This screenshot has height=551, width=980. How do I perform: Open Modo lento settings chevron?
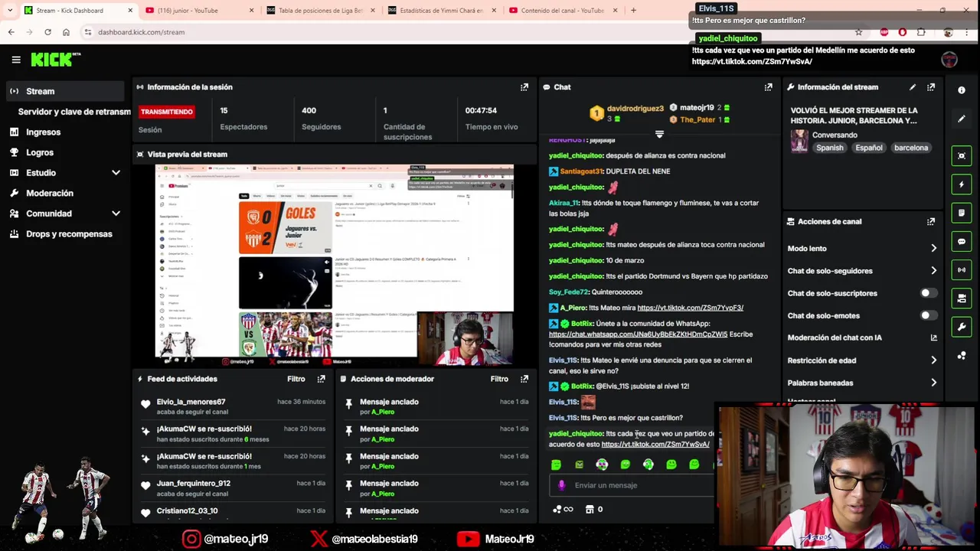point(933,249)
